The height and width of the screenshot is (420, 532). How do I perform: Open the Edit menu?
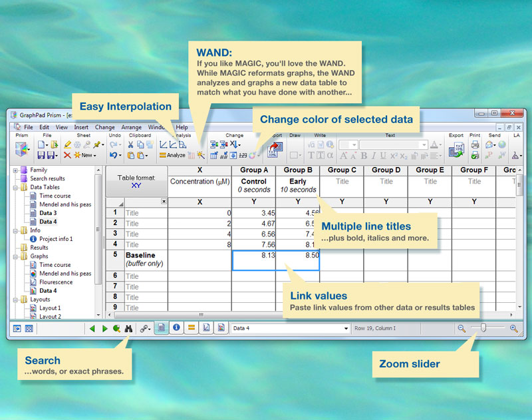[x=44, y=127]
